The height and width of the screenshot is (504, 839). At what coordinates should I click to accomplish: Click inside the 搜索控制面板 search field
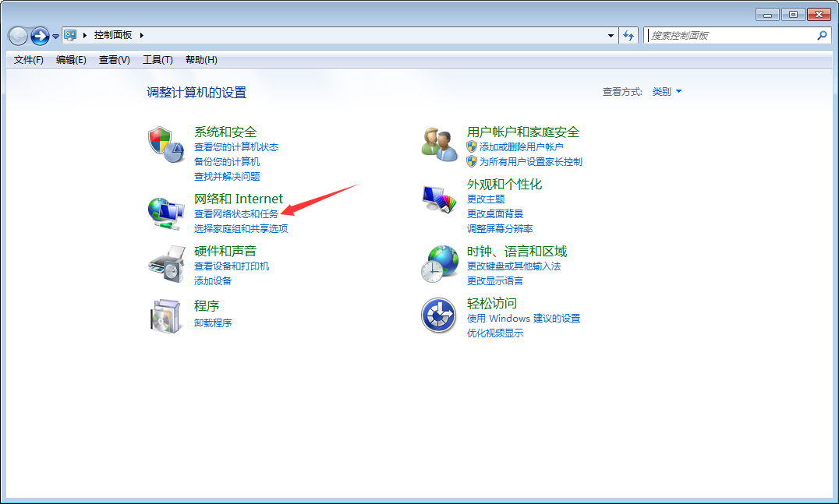click(725, 35)
